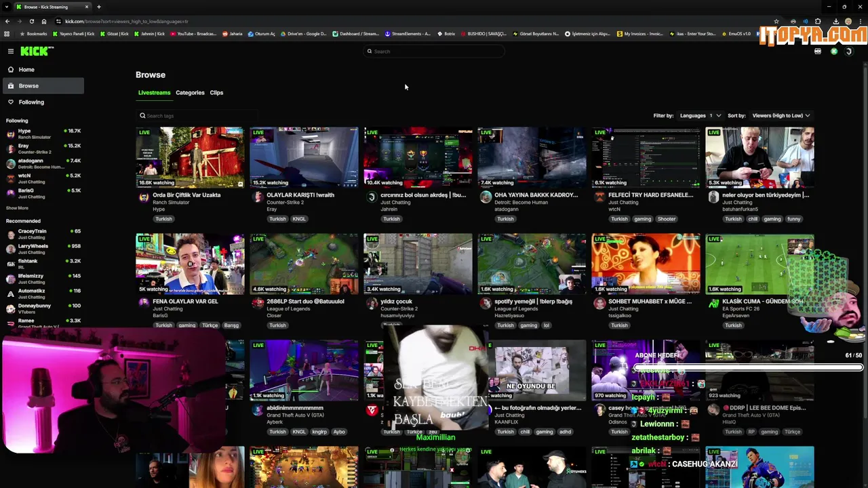Click the funny tag under batuhanfurkan5 stream
This screenshot has width=868, height=488.
click(794, 219)
